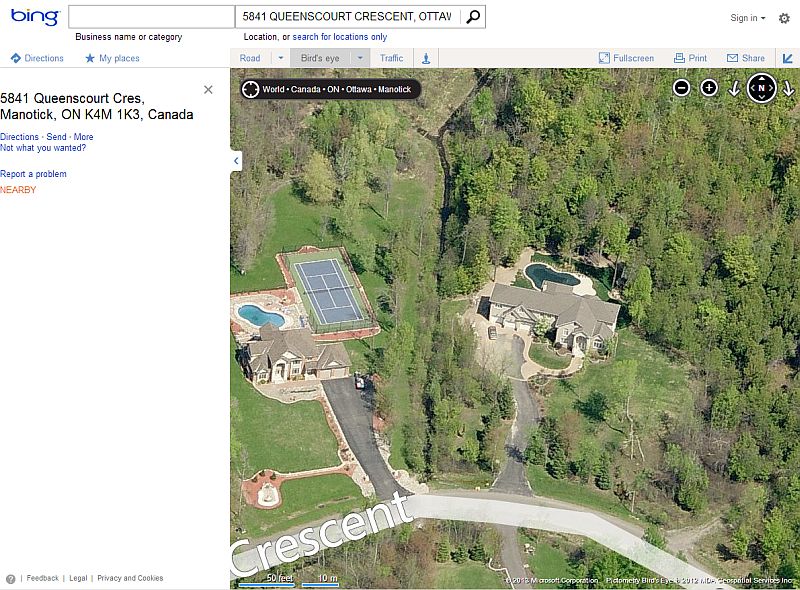Click the locate me crosshair icon
This screenshot has height=590, width=800.
[x=250, y=90]
